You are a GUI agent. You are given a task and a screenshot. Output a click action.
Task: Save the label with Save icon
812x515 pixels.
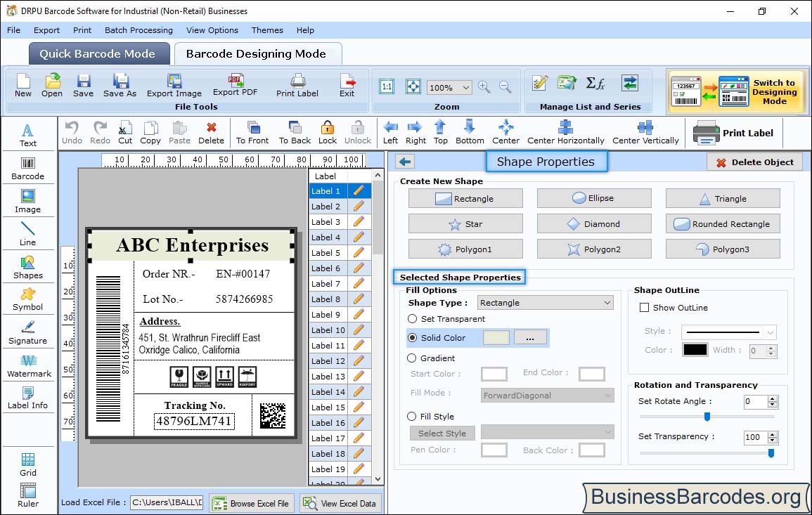84,86
